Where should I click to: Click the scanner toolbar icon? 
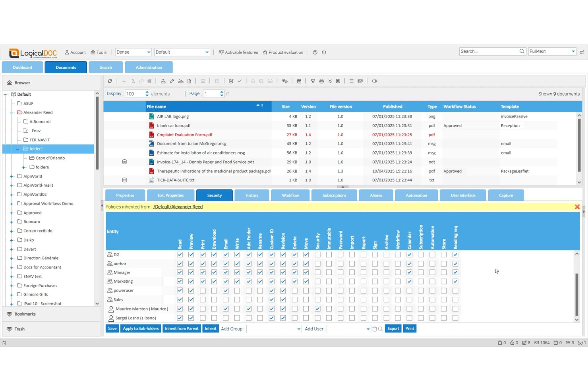(181, 81)
